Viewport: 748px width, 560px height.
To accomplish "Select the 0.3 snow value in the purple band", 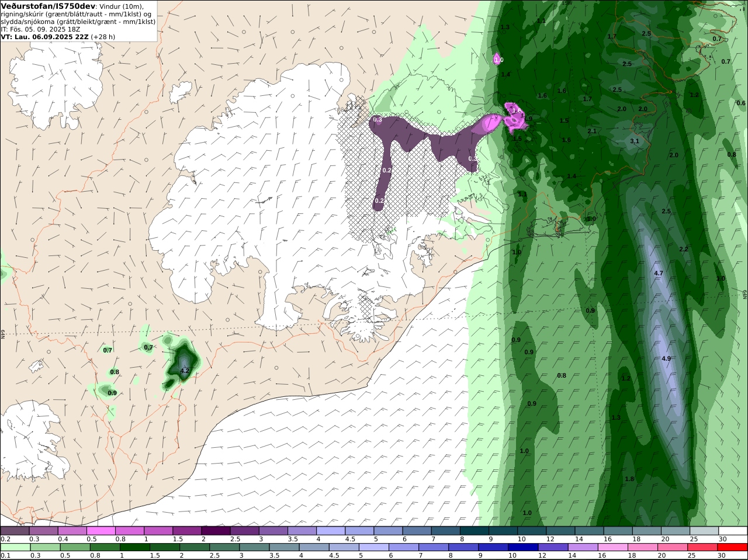I will pyautogui.click(x=378, y=119).
